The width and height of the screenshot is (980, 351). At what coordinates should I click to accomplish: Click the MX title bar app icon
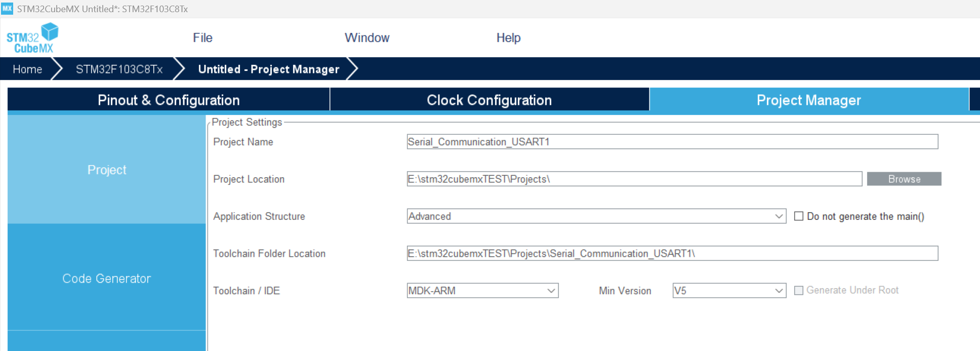[7, 9]
